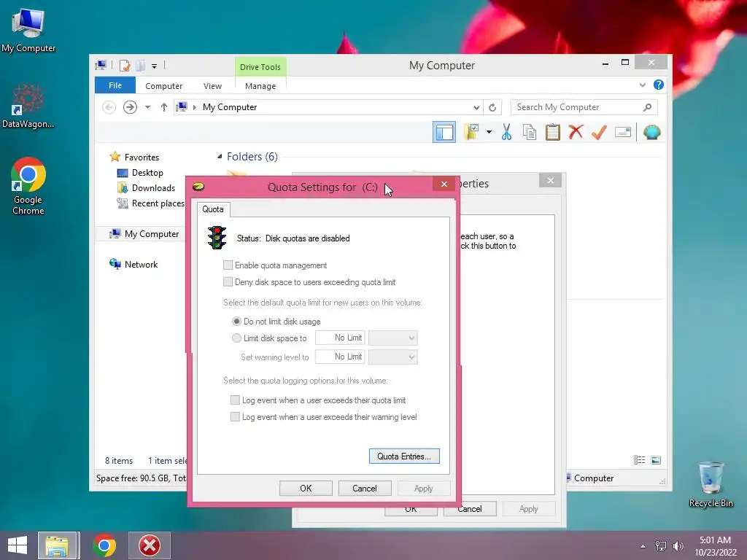Image resolution: width=747 pixels, height=560 pixels.
Task: Switch to details view in status bar
Action: pos(639,460)
